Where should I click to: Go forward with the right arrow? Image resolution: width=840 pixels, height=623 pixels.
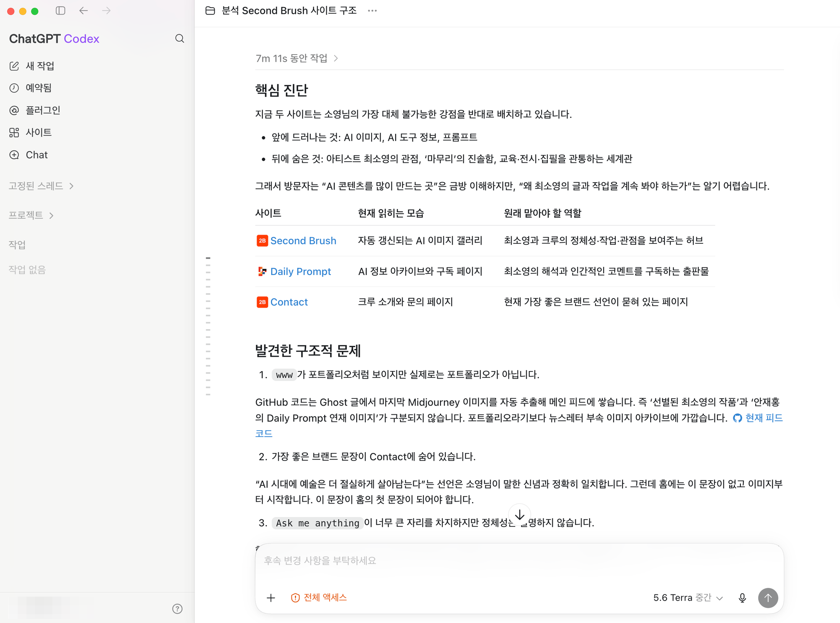coord(106,10)
